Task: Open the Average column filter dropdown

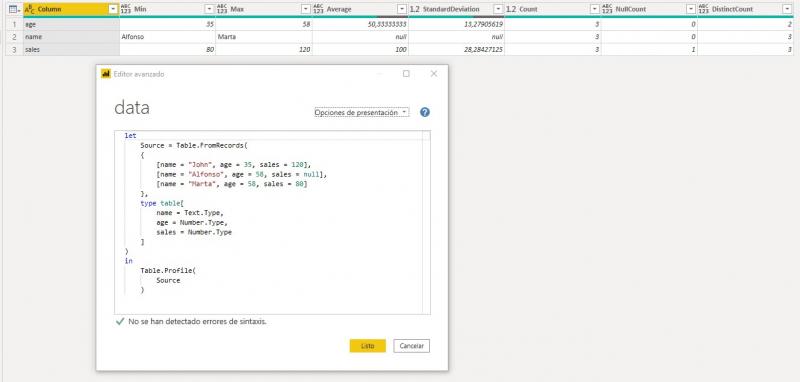Action: (402, 9)
